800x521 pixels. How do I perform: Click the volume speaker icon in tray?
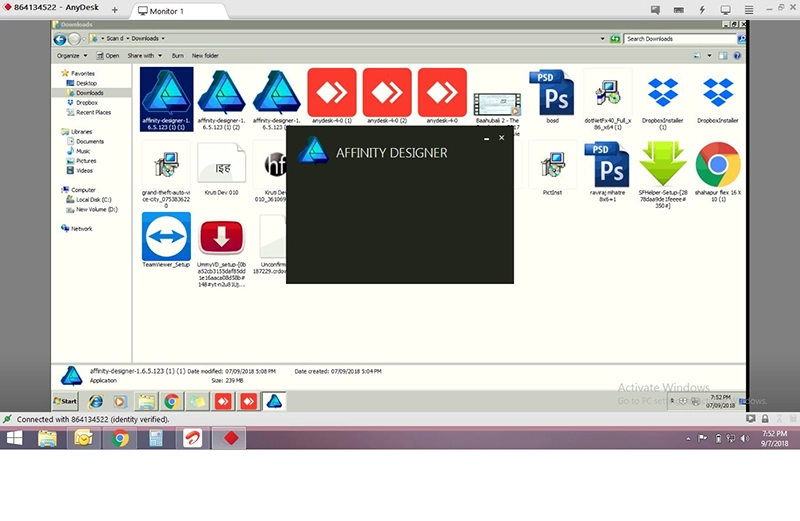[x=745, y=438]
